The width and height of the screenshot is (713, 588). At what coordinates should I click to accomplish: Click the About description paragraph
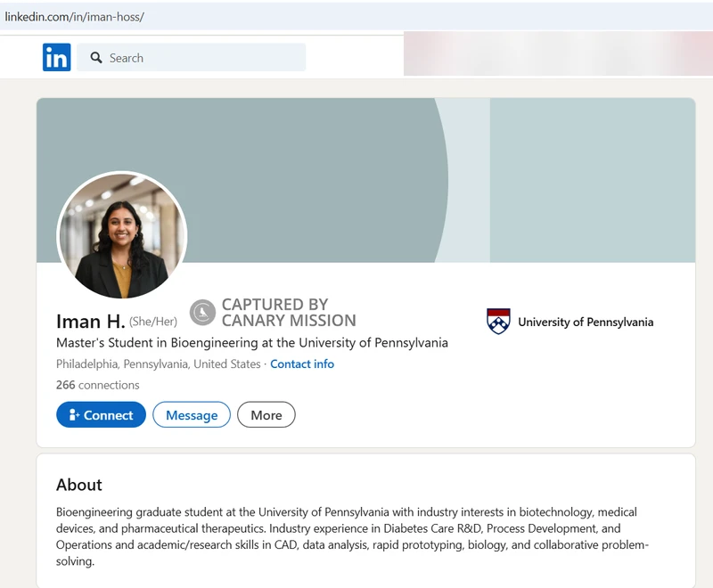point(352,536)
